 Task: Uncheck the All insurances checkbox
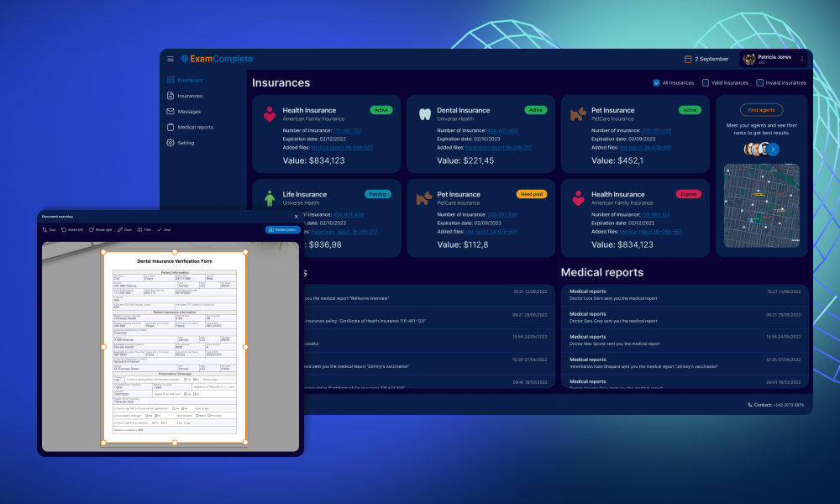tap(656, 82)
